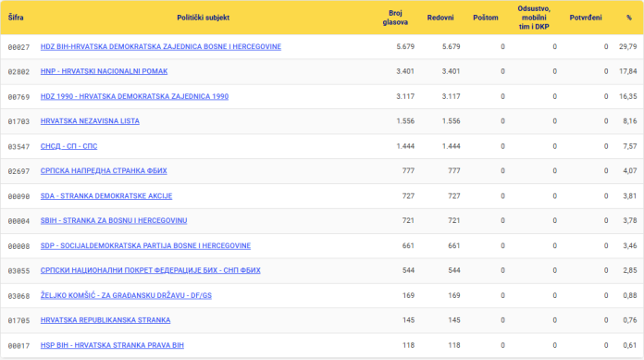Viewport: 644px width, 360px height.
Task: Open HDZ BIH-Hrvatska demokratska zajednica link
Action: coord(161,47)
